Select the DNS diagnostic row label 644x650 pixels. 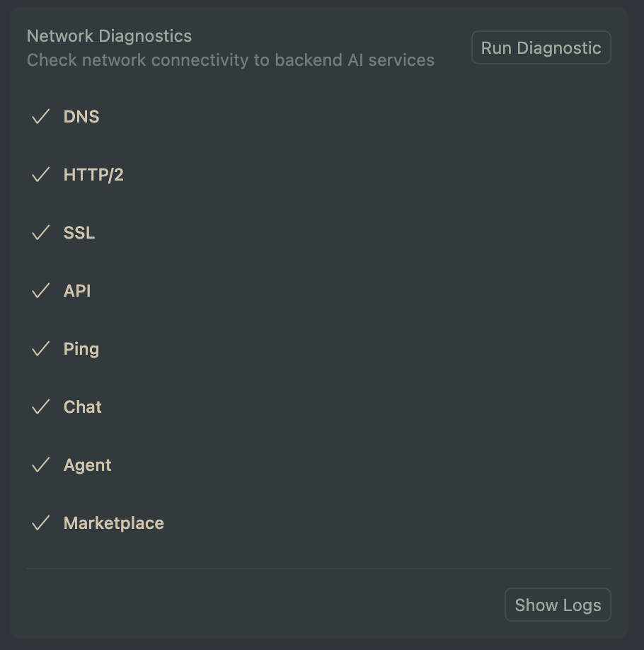click(x=81, y=117)
